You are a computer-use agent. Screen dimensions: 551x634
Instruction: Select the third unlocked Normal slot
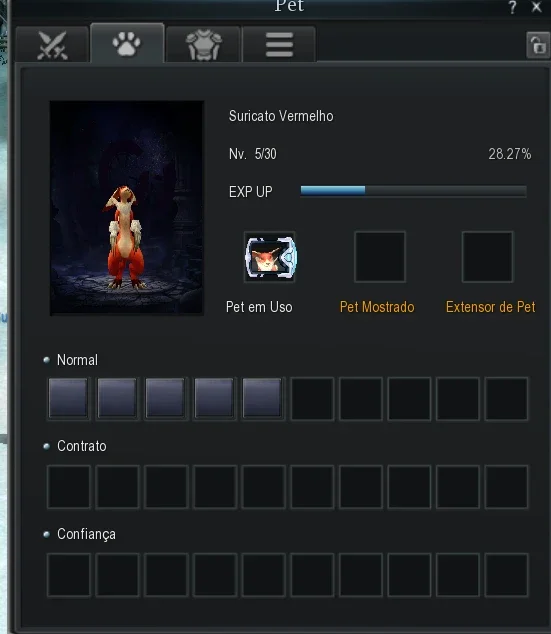click(x=166, y=399)
